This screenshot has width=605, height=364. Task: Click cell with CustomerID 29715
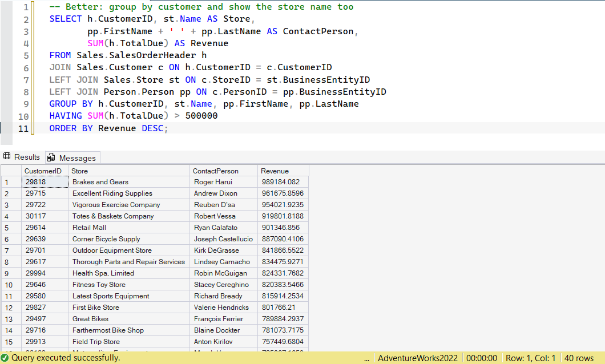pyautogui.click(x=45, y=193)
